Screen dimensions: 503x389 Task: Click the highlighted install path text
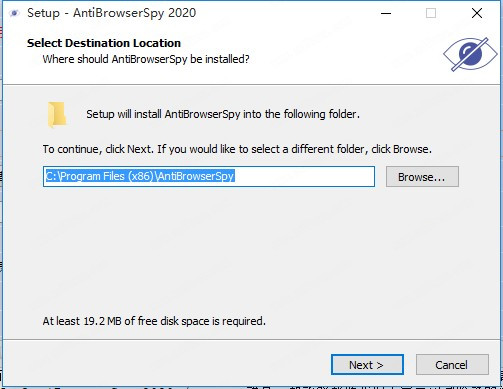[140, 176]
